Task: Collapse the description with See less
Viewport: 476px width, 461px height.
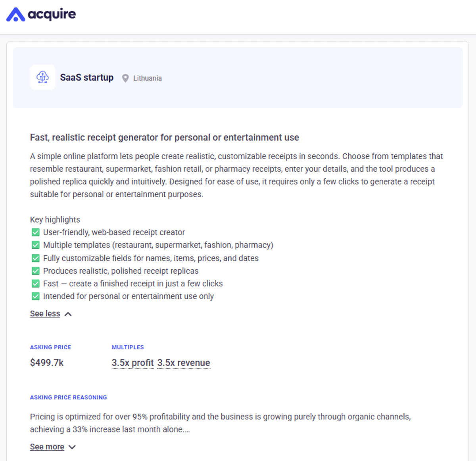Action: click(45, 314)
